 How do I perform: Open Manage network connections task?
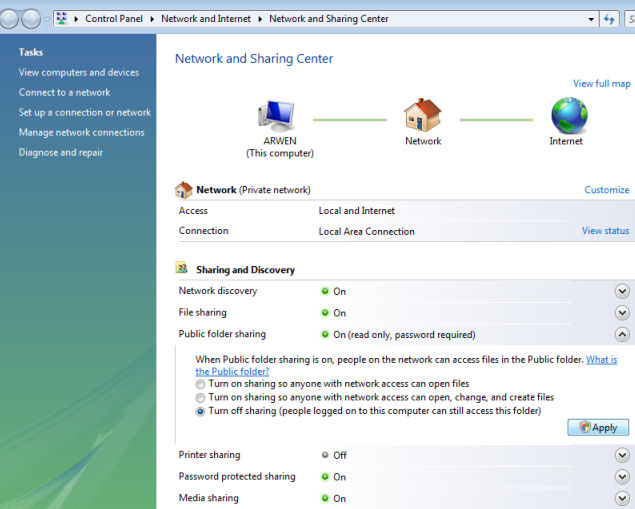(81, 132)
